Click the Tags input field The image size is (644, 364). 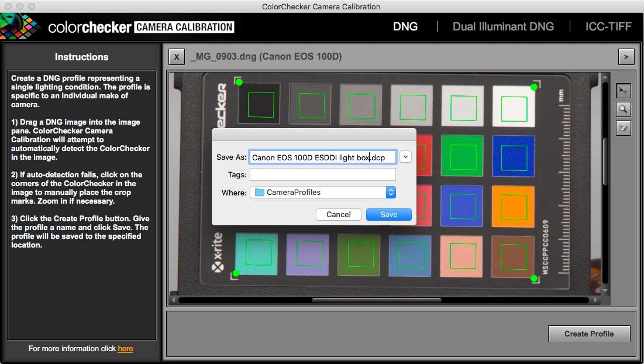pos(323,174)
